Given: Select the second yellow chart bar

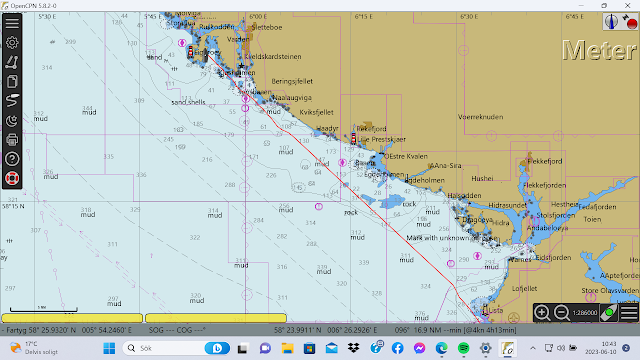Looking at the screenshot, I should coord(216,318).
